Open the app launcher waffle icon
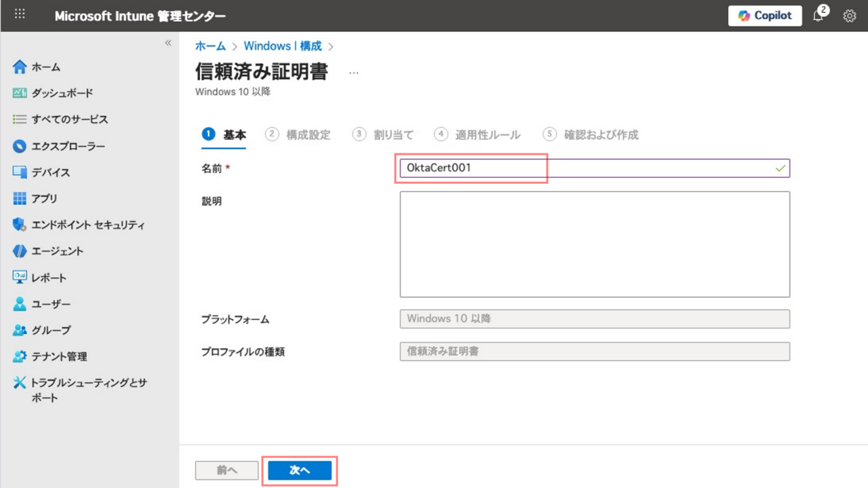Screen dimensions: 868x488 [20, 14]
